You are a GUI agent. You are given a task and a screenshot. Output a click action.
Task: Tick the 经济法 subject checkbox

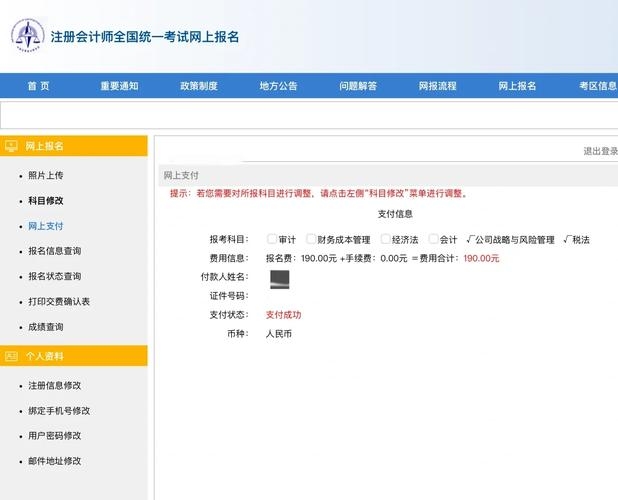pyautogui.click(x=385, y=239)
